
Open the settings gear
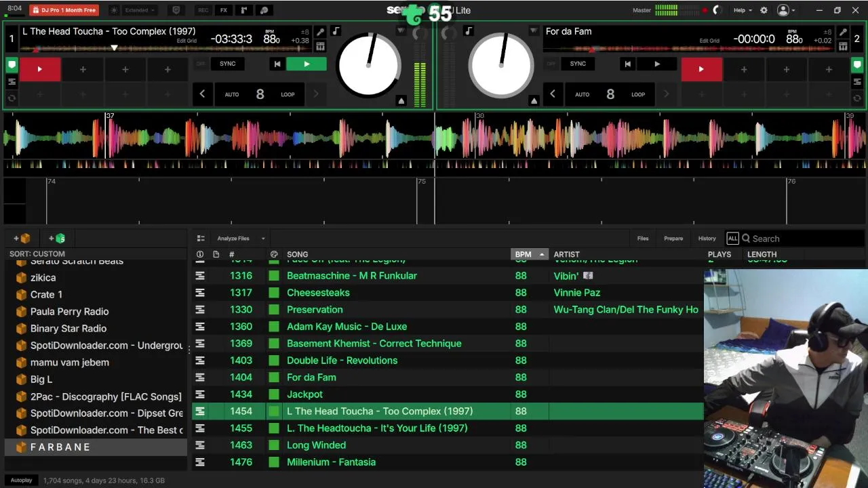coord(764,10)
